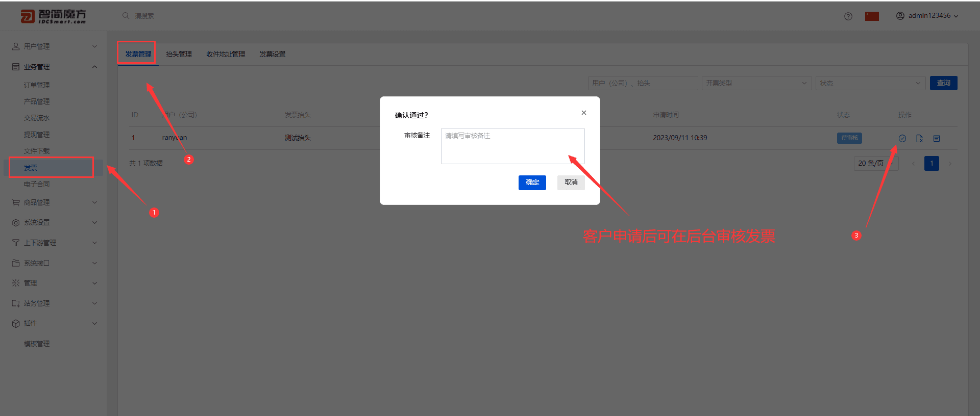Expand the 站务管理 menu chevron
The width and height of the screenshot is (980, 416).
click(94, 303)
